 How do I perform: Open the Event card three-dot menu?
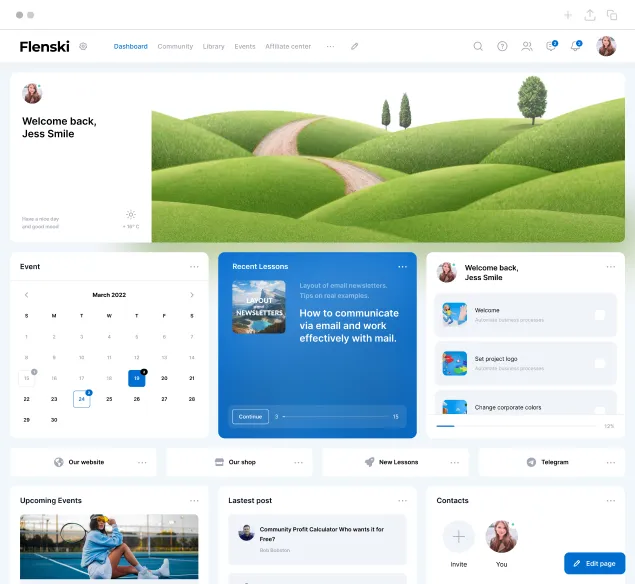coord(195,267)
